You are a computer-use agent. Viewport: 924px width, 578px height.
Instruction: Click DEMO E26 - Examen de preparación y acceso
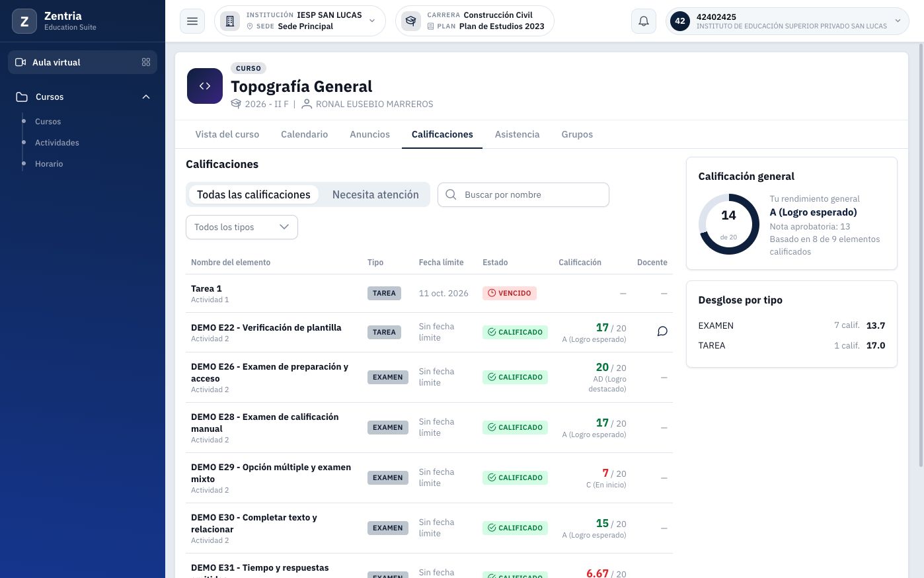pos(270,372)
